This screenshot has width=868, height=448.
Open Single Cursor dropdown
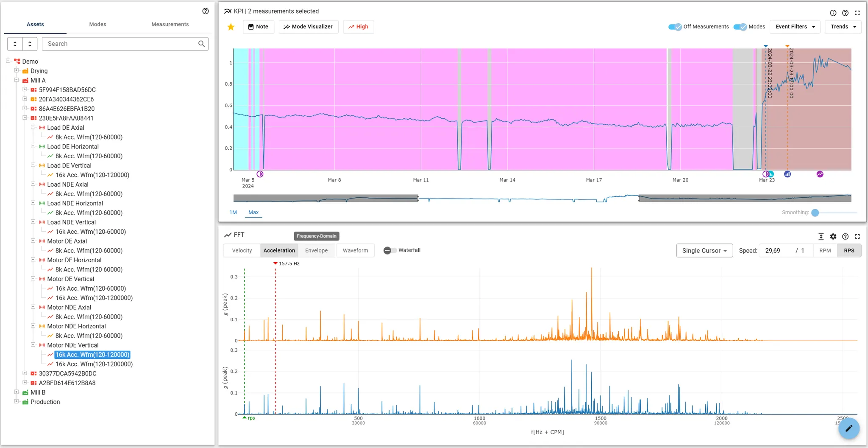[704, 251]
